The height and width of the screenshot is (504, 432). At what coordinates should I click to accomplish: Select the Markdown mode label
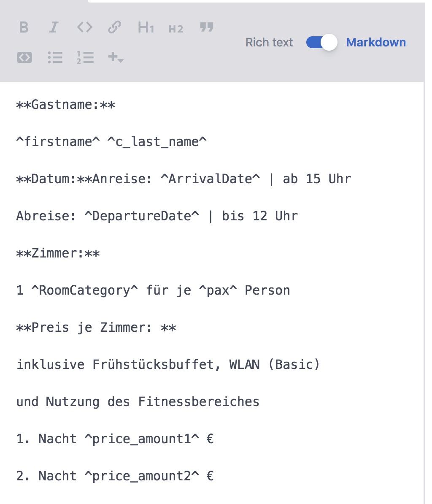[x=376, y=42]
